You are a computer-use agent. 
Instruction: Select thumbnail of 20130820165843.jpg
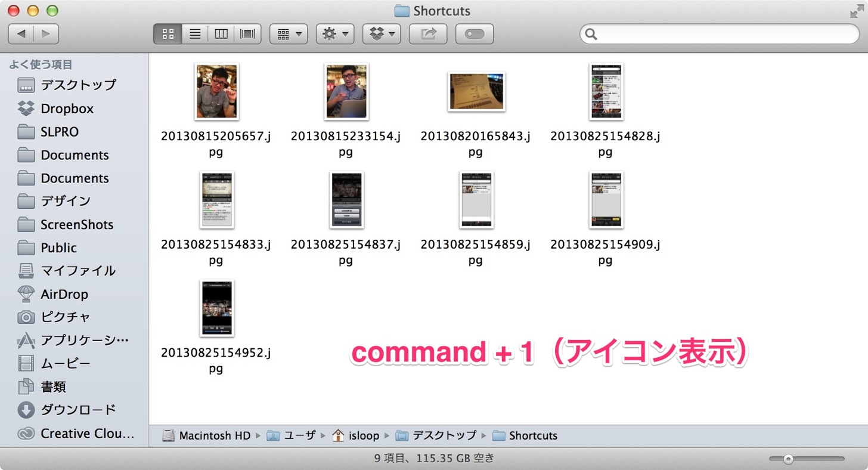pyautogui.click(x=476, y=91)
